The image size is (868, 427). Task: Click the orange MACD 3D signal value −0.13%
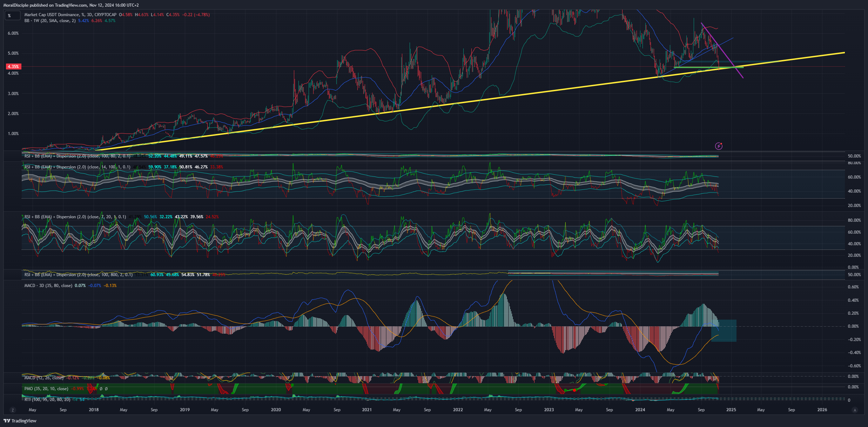(x=110, y=286)
